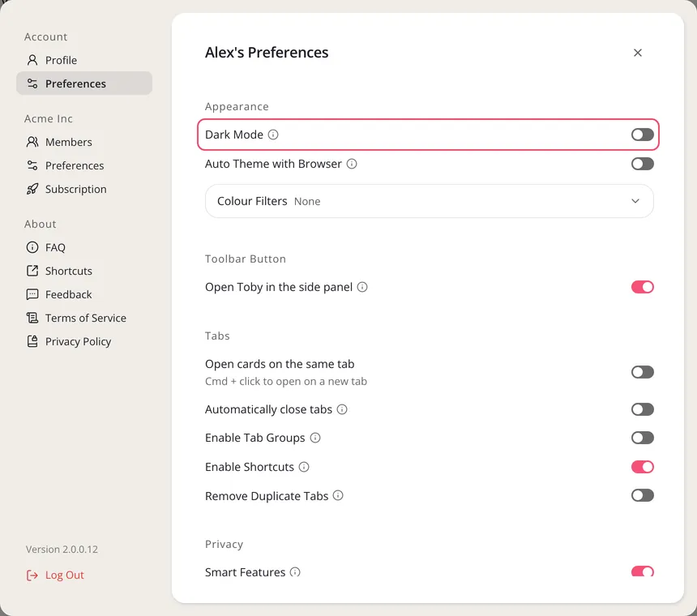This screenshot has width=697, height=616.
Task: Click the sliders icon beside Account Preferences
Action: 32,83
